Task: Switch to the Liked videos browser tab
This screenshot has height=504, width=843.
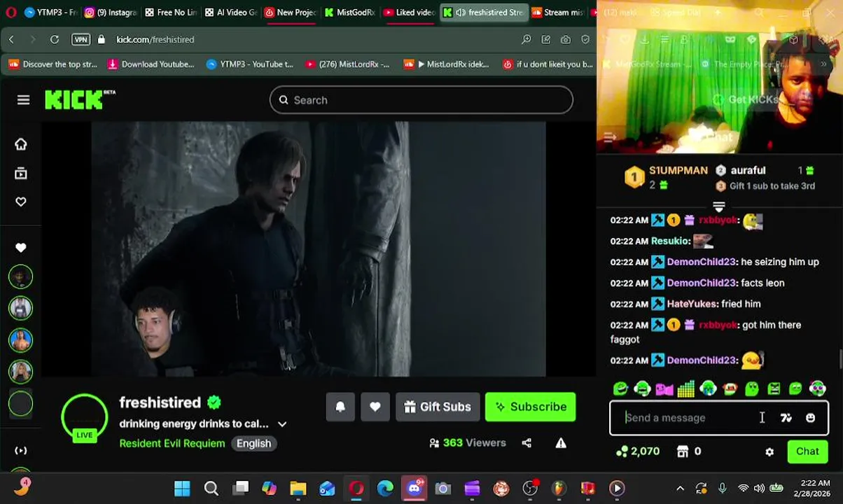Action: pyautogui.click(x=410, y=12)
